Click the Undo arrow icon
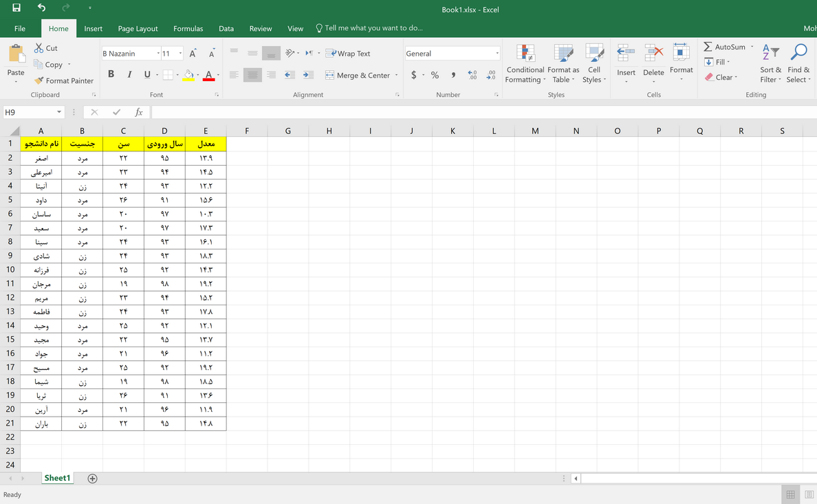The width and height of the screenshot is (817, 504). [x=41, y=8]
